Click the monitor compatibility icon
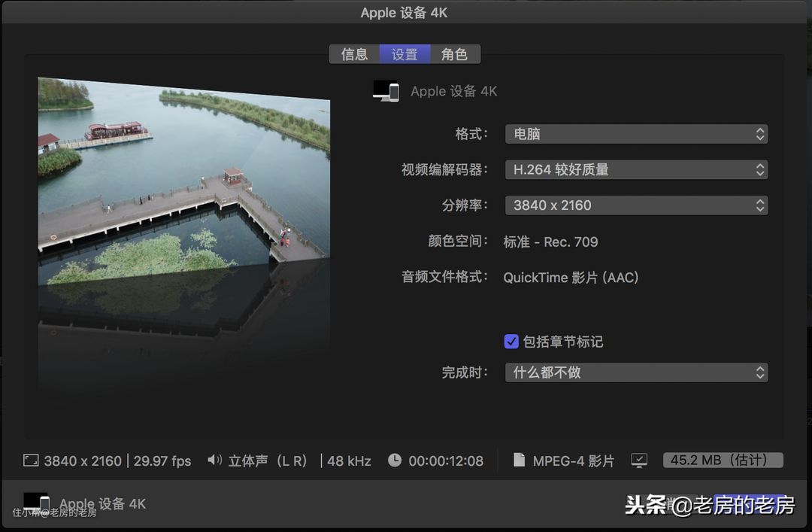This screenshot has height=532, width=812. coord(639,461)
